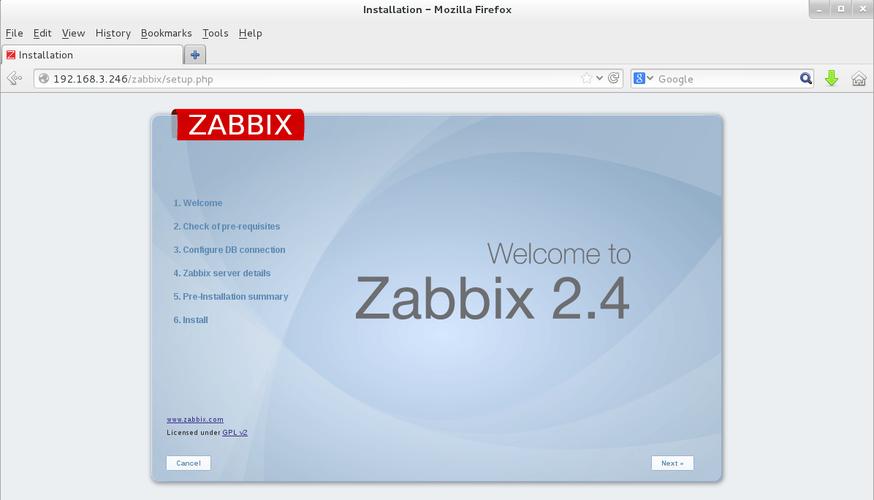Click the site identity globe icon
This screenshot has height=500, width=874.
pos(43,79)
